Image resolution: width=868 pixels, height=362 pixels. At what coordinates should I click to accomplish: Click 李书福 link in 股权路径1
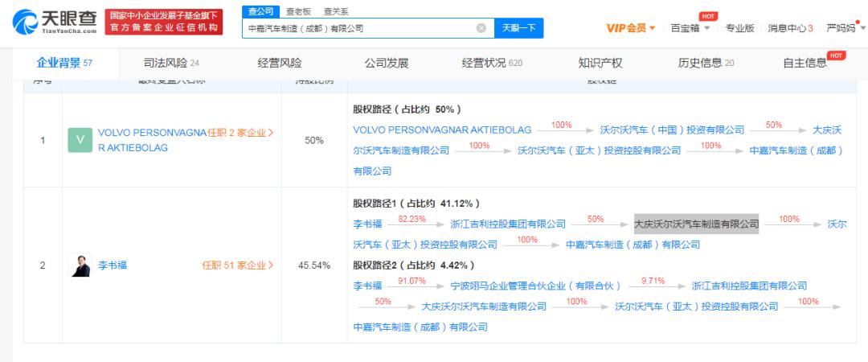coord(367,224)
